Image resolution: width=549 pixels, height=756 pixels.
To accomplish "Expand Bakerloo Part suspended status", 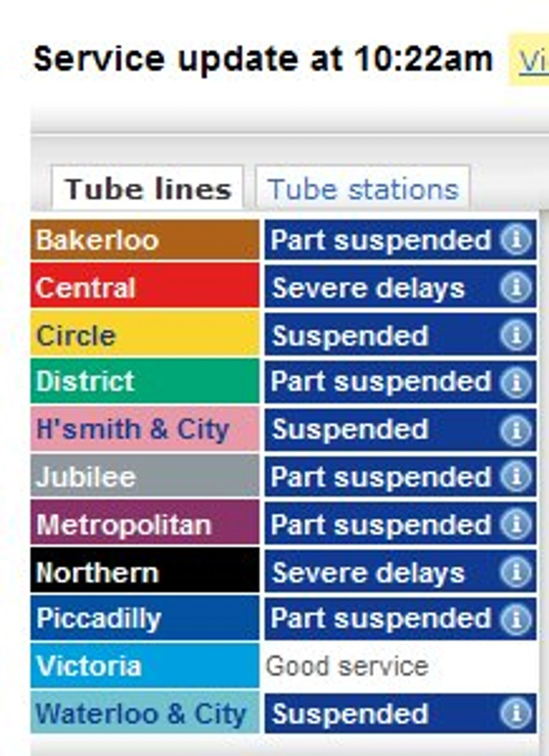I will tap(400, 240).
